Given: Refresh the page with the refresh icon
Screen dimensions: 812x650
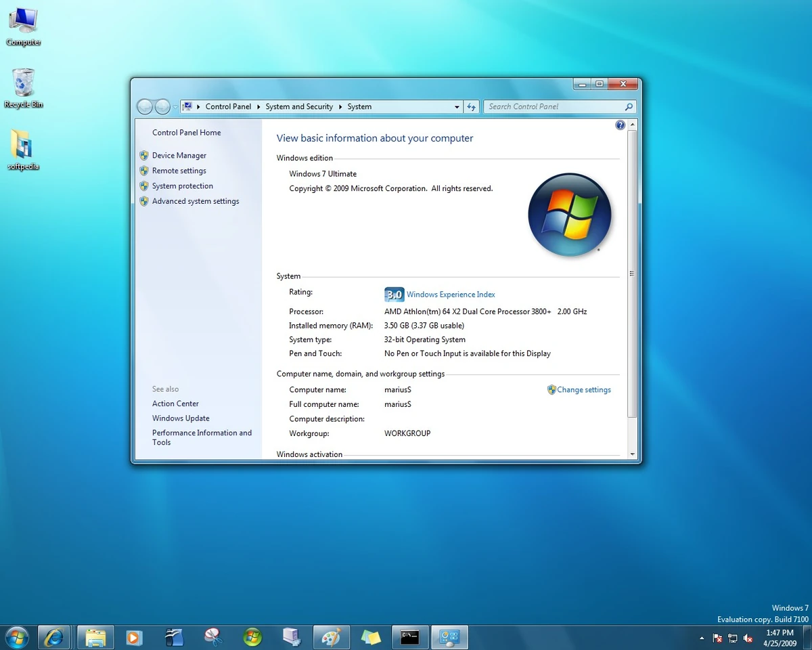Looking at the screenshot, I should pos(471,106).
